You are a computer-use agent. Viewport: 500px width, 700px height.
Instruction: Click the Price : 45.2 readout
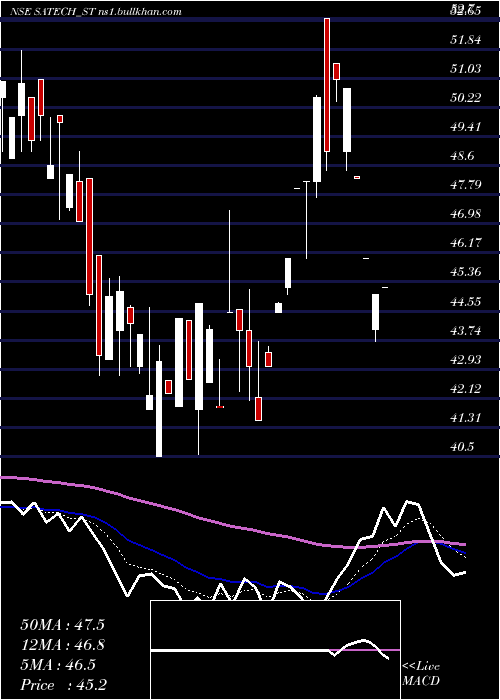click(x=63, y=685)
